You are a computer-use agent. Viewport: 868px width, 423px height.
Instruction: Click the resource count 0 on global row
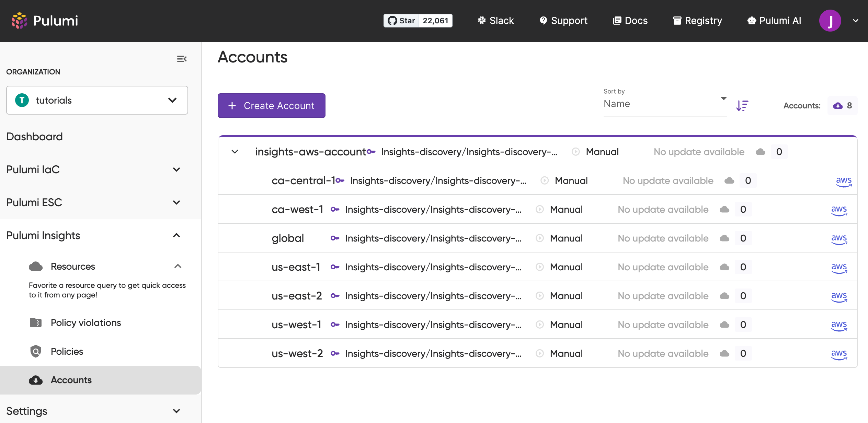(743, 238)
